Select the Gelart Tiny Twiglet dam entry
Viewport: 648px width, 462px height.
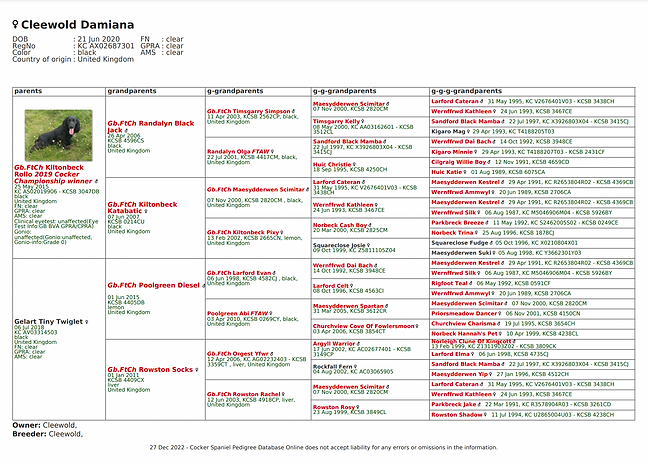tap(48, 321)
